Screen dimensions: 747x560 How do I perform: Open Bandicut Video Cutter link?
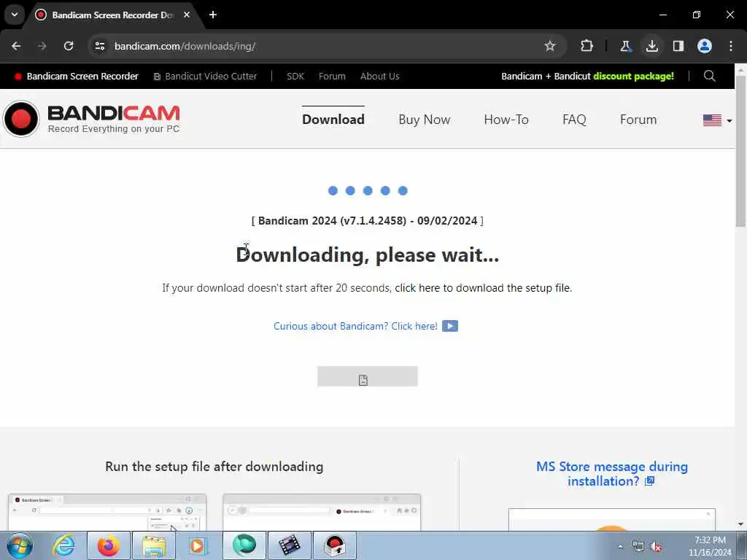tap(205, 76)
